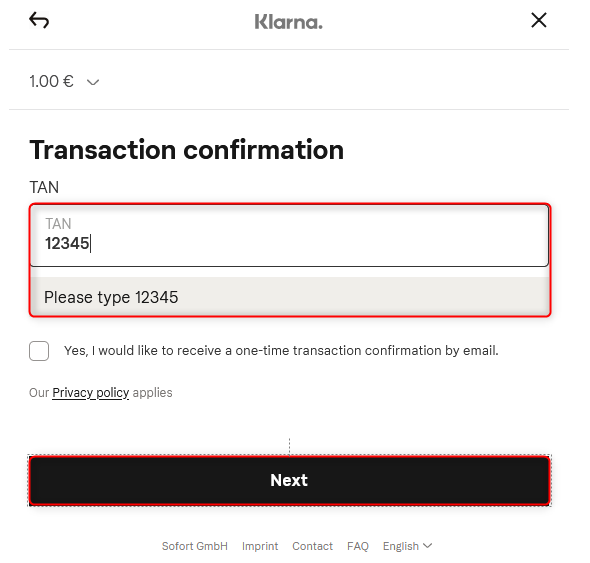Click the TAN label above the field
Image resolution: width=590 pixels, height=563 pixels.
(x=44, y=187)
